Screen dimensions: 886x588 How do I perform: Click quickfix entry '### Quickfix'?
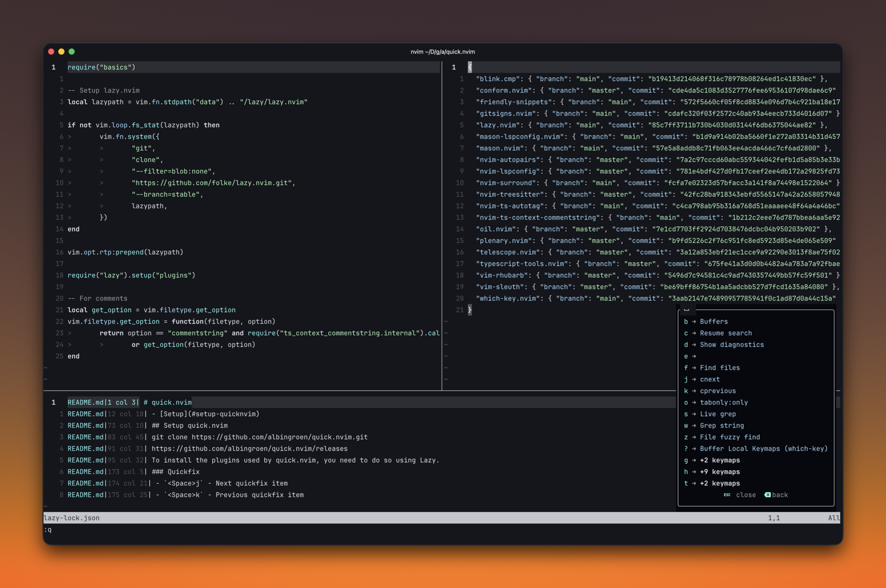(133, 472)
